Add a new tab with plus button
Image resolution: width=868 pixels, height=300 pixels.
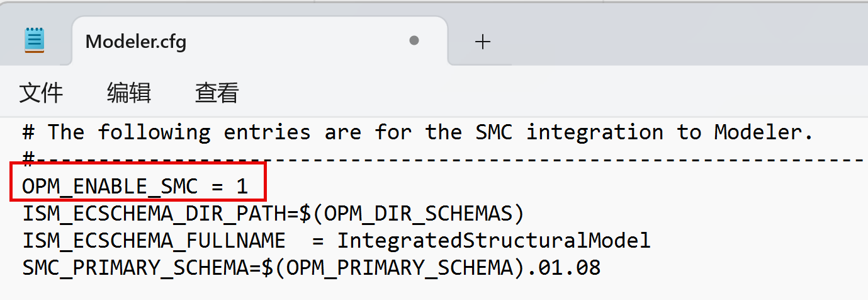(482, 42)
